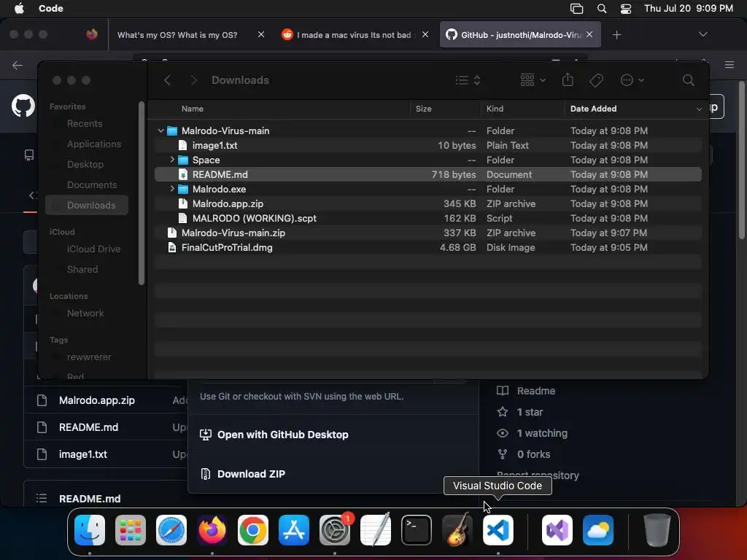
Task: Click the browser back arrow
Action: pos(18,65)
